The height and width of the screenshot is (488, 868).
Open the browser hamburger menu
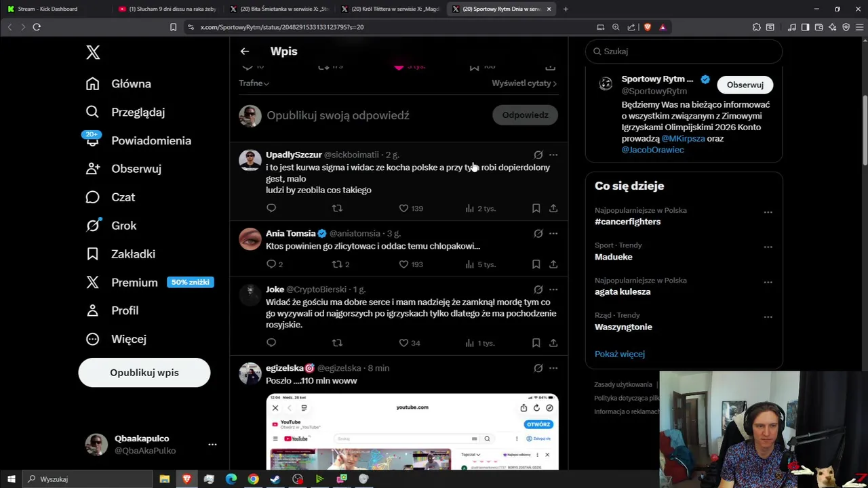pyautogui.click(x=859, y=27)
